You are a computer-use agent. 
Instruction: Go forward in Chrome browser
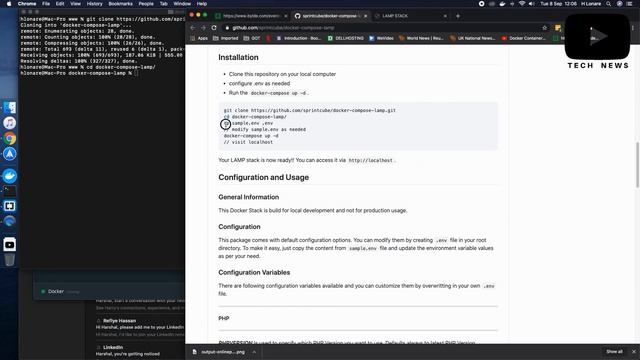point(203,28)
